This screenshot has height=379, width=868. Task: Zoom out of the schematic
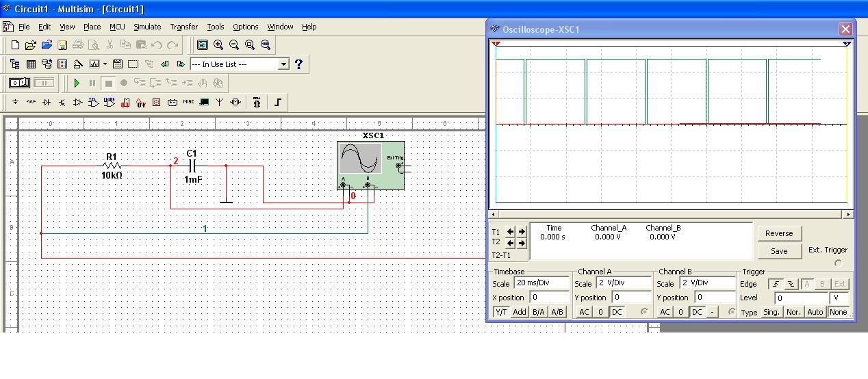(x=234, y=45)
